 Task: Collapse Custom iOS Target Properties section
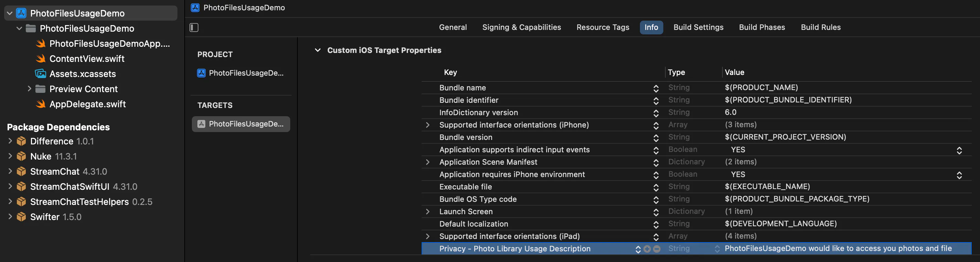coord(318,50)
